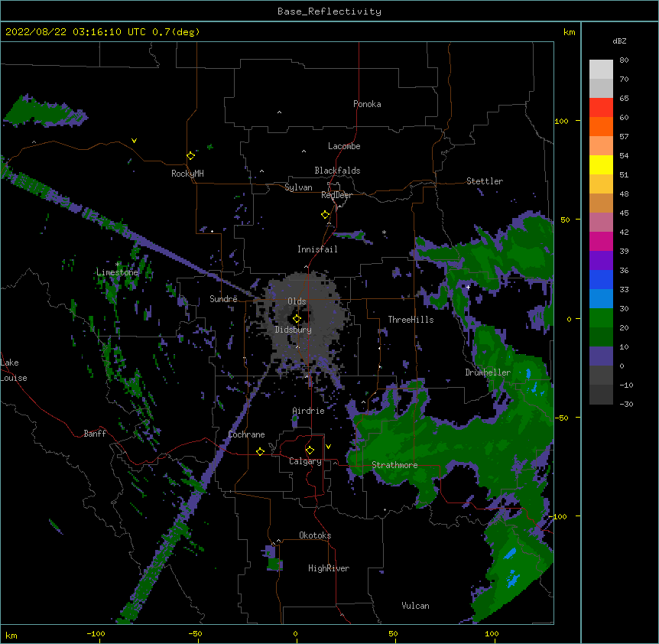The width and height of the screenshot is (659, 644).
Task: Click the Blackfalds city label
Action: [337, 171]
